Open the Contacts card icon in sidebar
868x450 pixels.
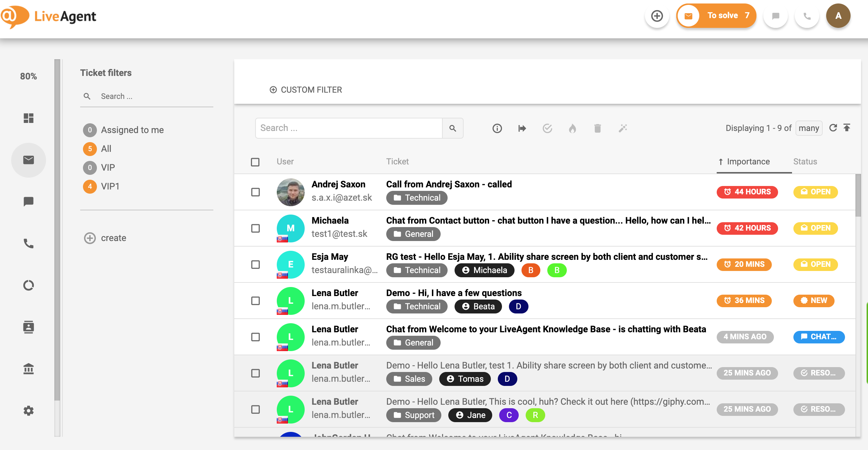tap(28, 327)
